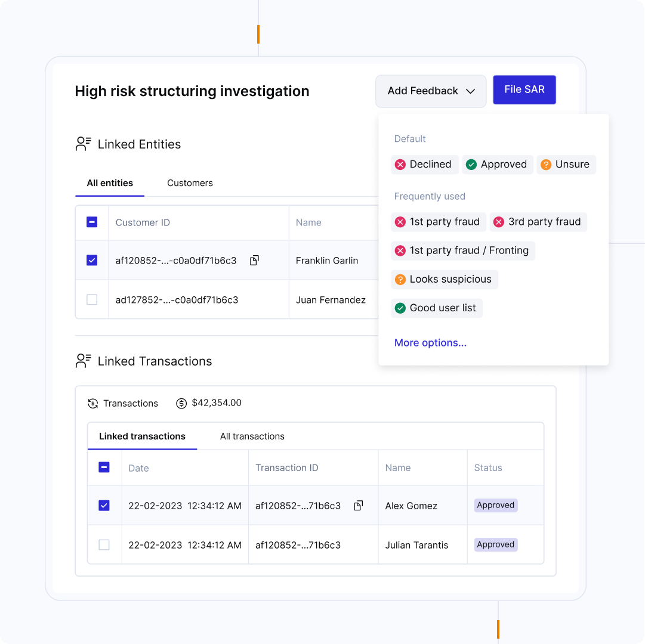Click the orange question icon on Unsure tag
This screenshot has height=644, width=645.
tap(547, 164)
